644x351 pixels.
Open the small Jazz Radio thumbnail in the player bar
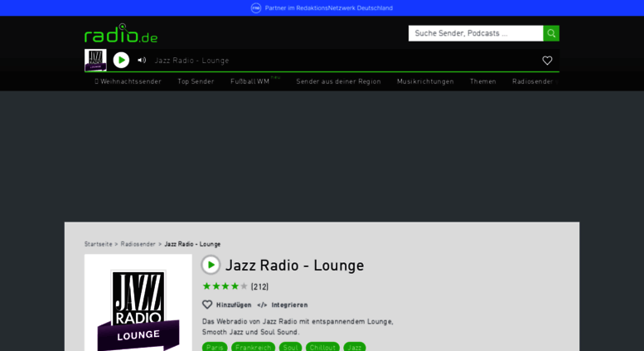[x=95, y=60]
